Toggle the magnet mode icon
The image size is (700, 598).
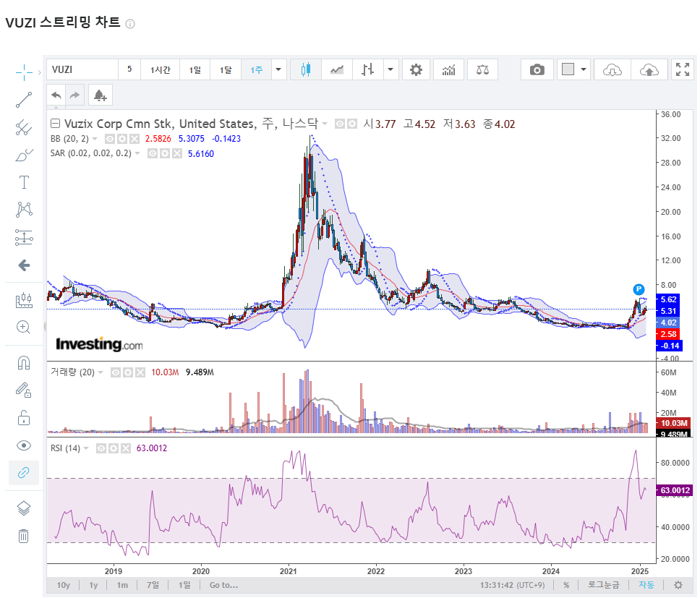pyautogui.click(x=24, y=362)
